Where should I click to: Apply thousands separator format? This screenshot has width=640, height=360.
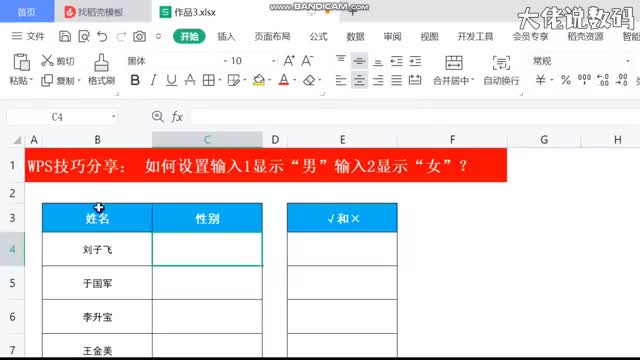[x=584, y=79]
